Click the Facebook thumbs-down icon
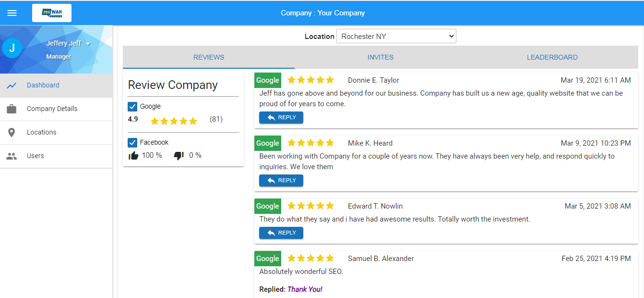Viewport: 644px width, 298px height. tap(179, 156)
